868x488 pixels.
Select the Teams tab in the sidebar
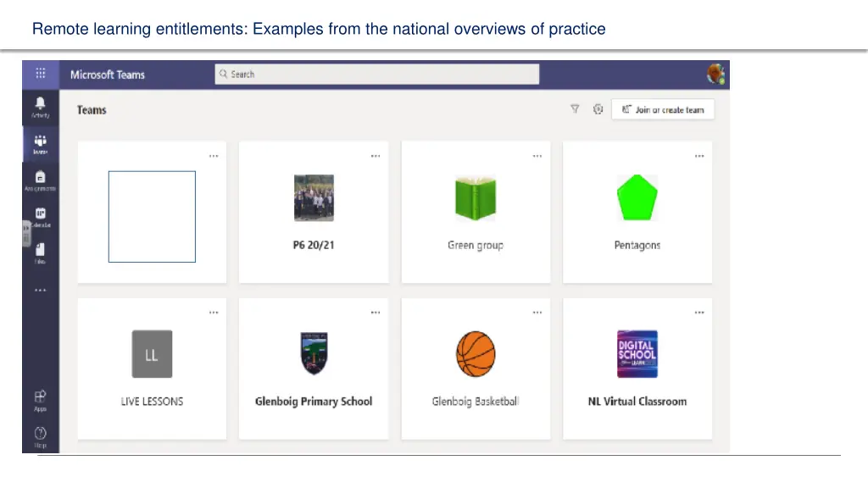pyautogui.click(x=41, y=144)
